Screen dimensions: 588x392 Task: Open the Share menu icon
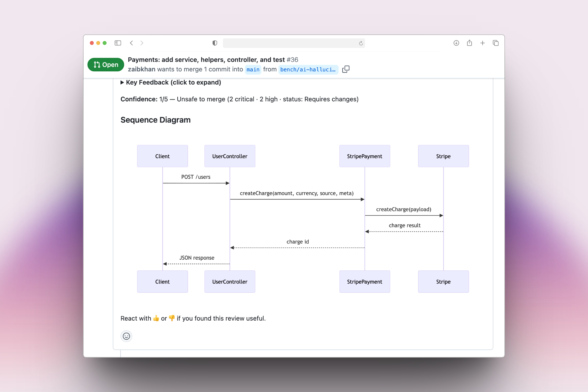click(469, 43)
